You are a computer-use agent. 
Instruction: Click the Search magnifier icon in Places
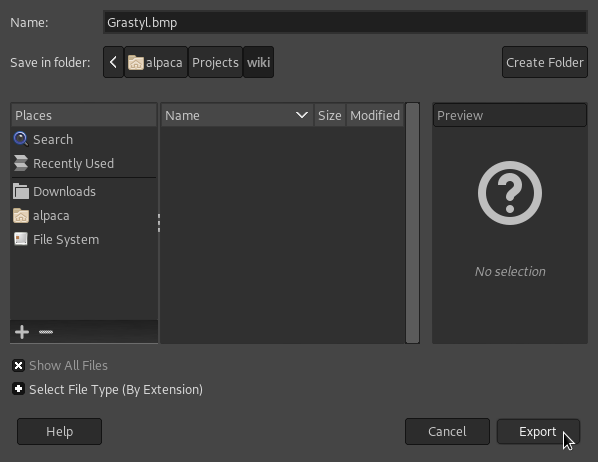coord(21,139)
